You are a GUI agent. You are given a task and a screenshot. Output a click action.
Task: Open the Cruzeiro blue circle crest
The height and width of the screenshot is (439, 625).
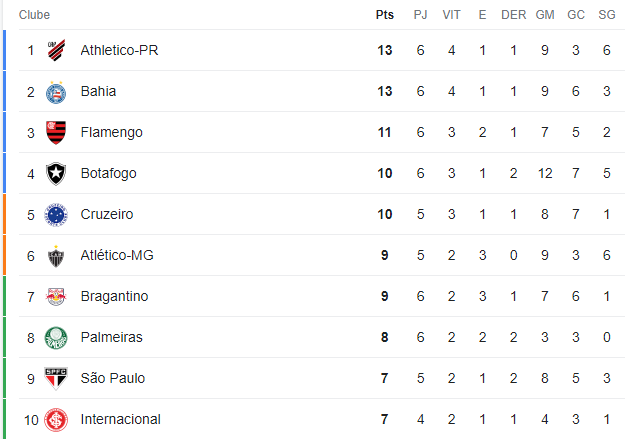[x=56, y=215]
